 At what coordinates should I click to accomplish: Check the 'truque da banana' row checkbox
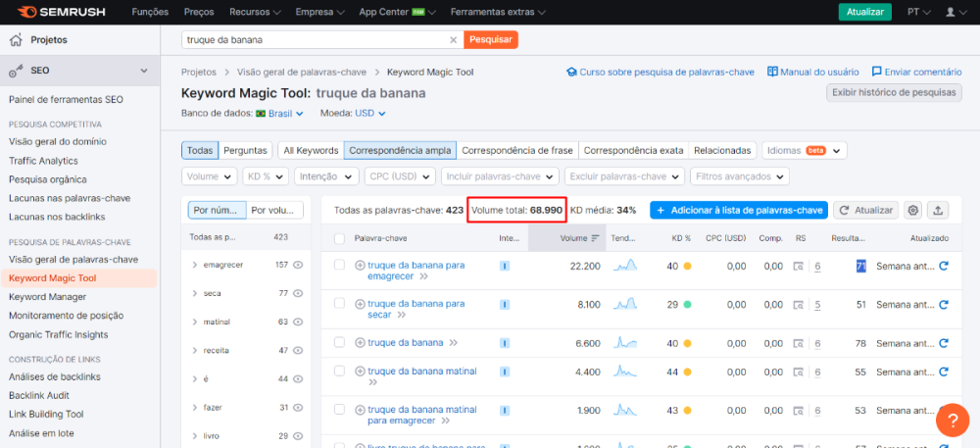[x=339, y=342]
